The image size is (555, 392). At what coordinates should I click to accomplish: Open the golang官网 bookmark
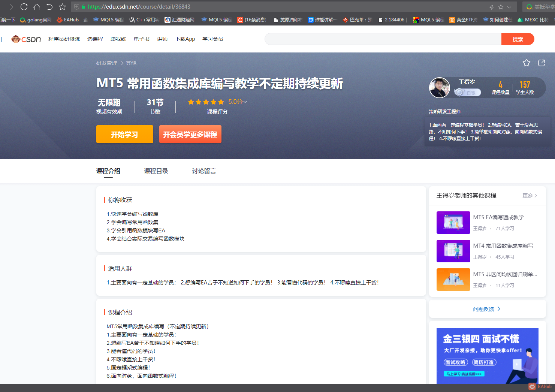click(x=36, y=19)
